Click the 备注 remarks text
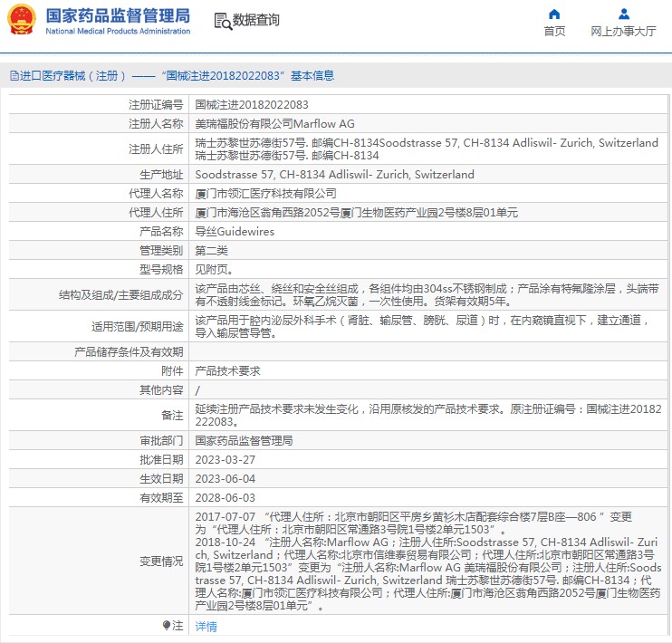 tap(428, 415)
